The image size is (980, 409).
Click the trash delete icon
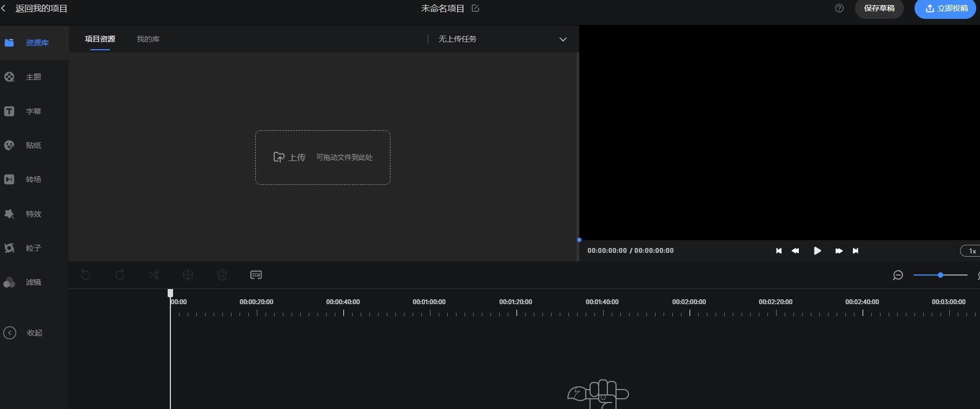click(222, 275)
